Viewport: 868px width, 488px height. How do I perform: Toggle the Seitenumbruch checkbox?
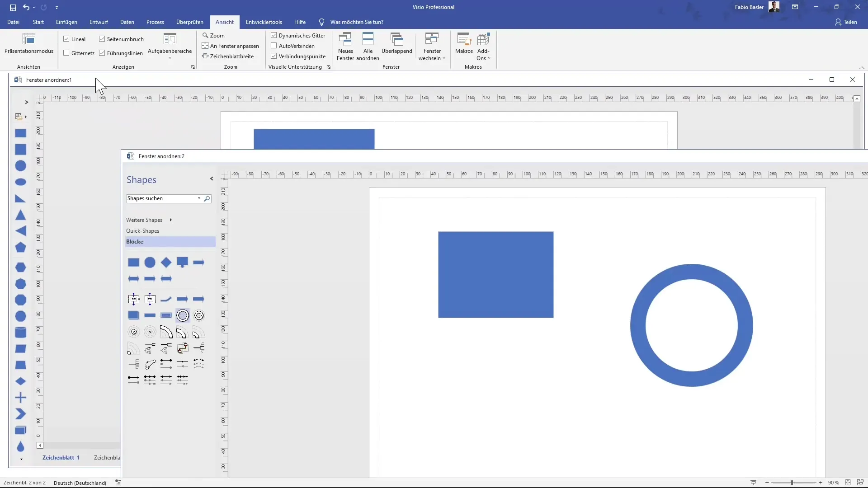pyautogui.click(x=102, y=39)
